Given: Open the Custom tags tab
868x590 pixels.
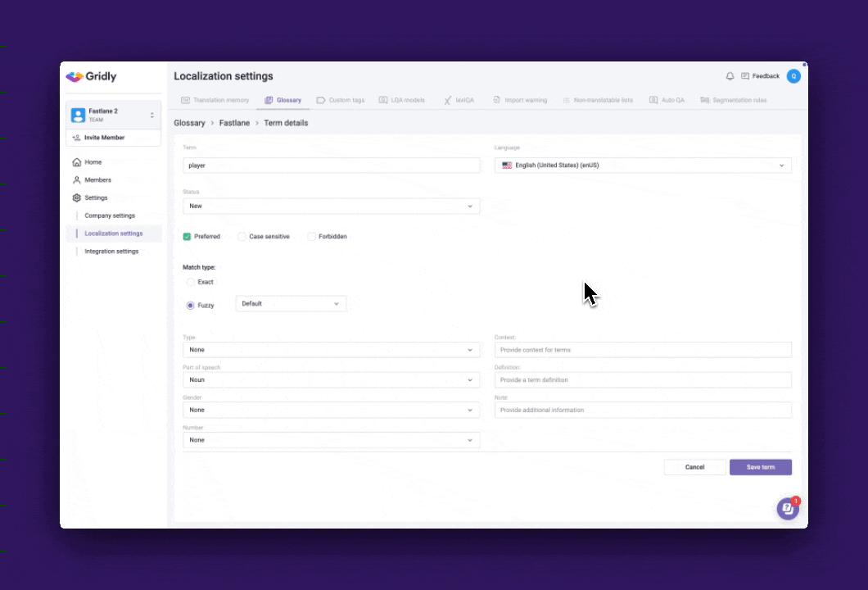Looking at the screenshot, I should point(341,100).
